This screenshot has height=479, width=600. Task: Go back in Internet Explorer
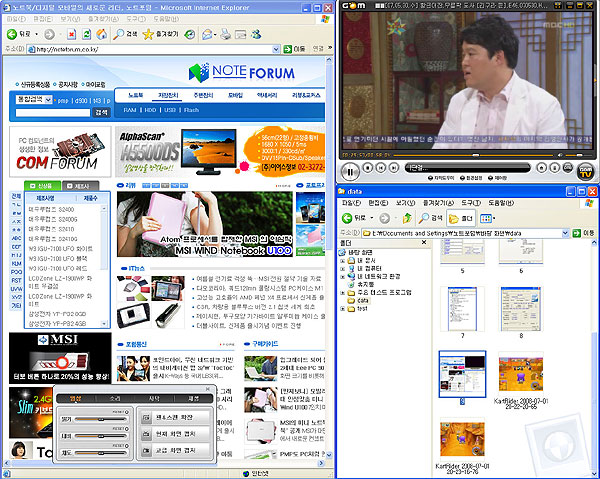coord(18,34)
